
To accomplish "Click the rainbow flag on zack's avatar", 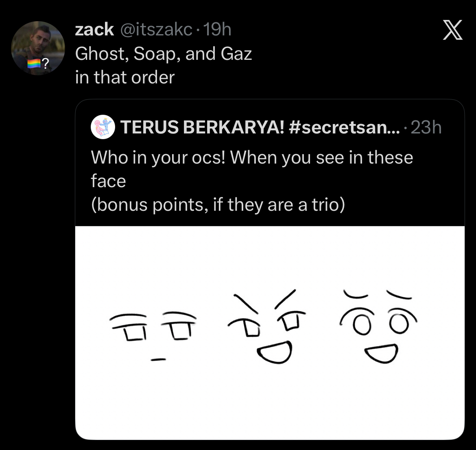I will tap(34, 63).
